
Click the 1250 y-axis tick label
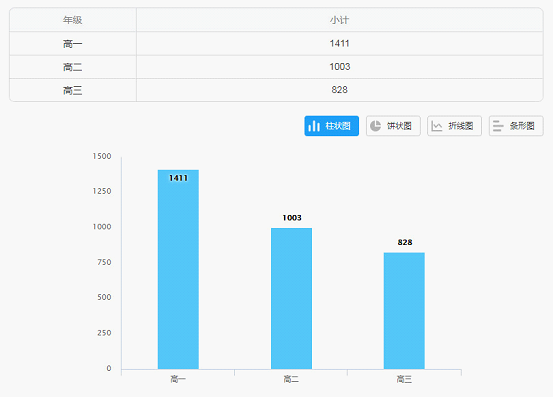coord(102,191)
